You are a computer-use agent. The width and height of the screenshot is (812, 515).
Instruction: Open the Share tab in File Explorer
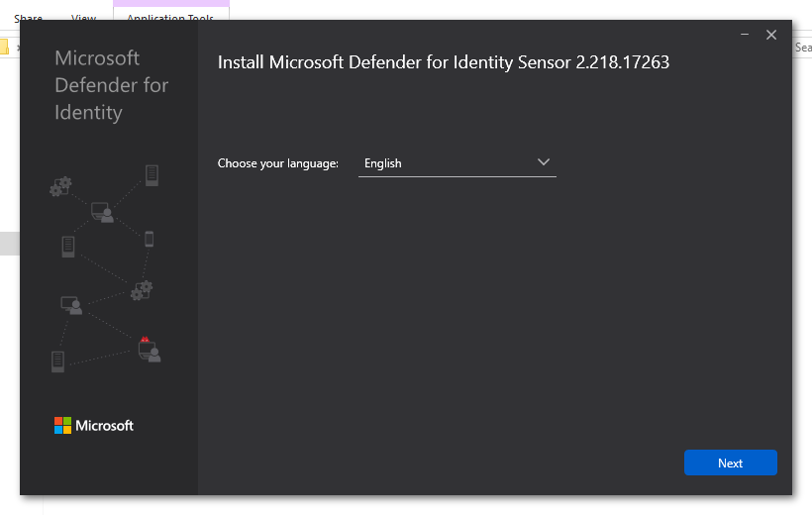click(28, 17)
